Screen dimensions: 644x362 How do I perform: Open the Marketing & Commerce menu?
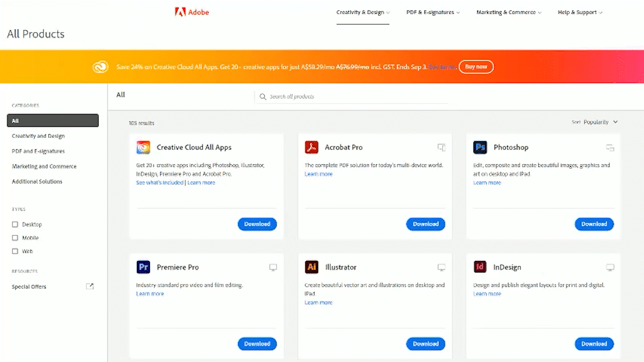[x=509, y=13]
